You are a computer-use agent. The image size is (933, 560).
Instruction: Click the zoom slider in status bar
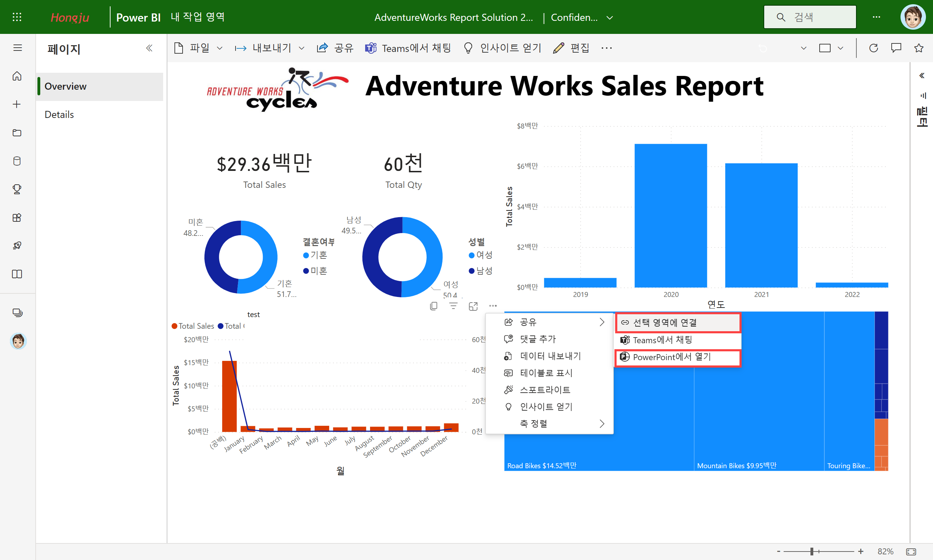tap(812, 551)
